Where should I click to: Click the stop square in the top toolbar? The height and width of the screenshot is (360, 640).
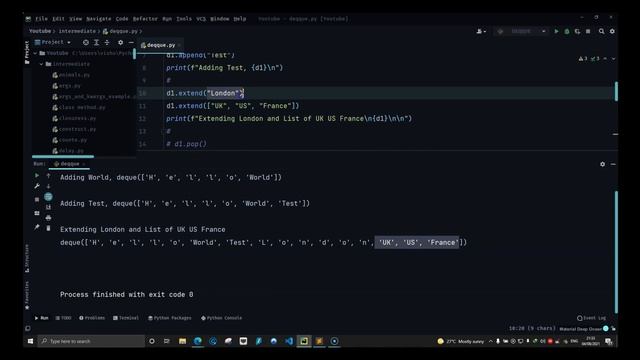click(588, 31)
